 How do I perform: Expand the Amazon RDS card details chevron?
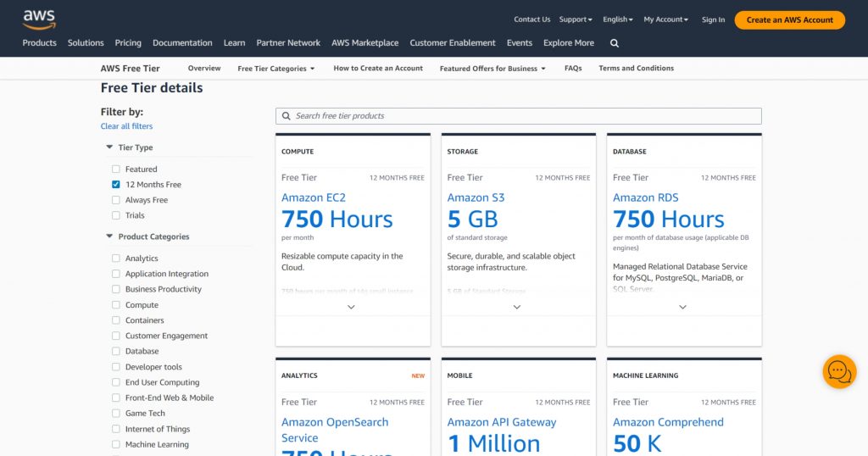pyautogui.click(x=682, y=307)
